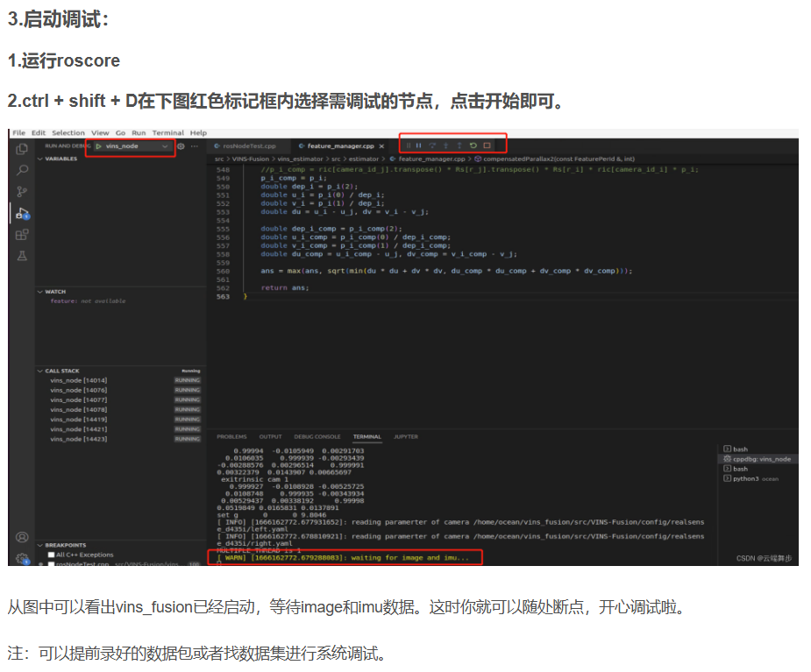Click the Stop icon to end debugging

click(487, 145)
